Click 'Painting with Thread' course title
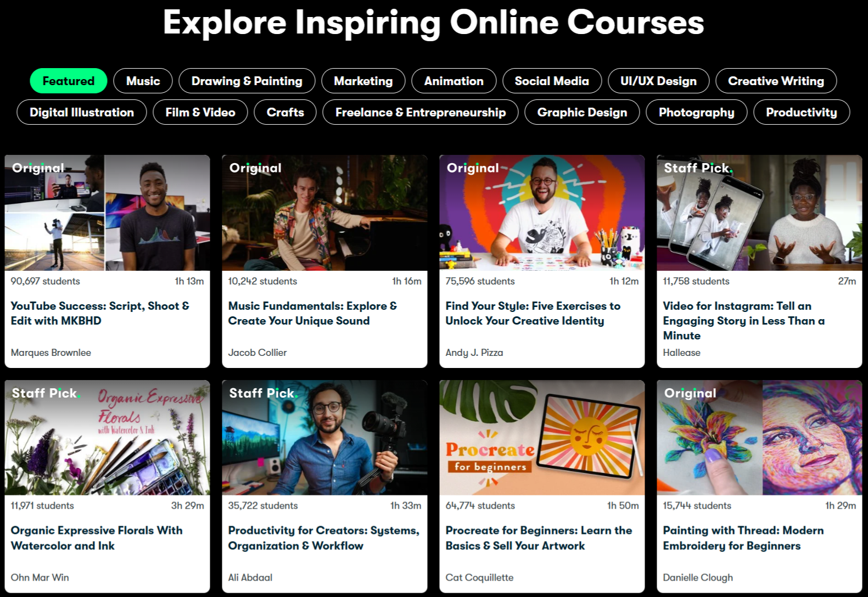The image size is (868, 597). [743, 538]
